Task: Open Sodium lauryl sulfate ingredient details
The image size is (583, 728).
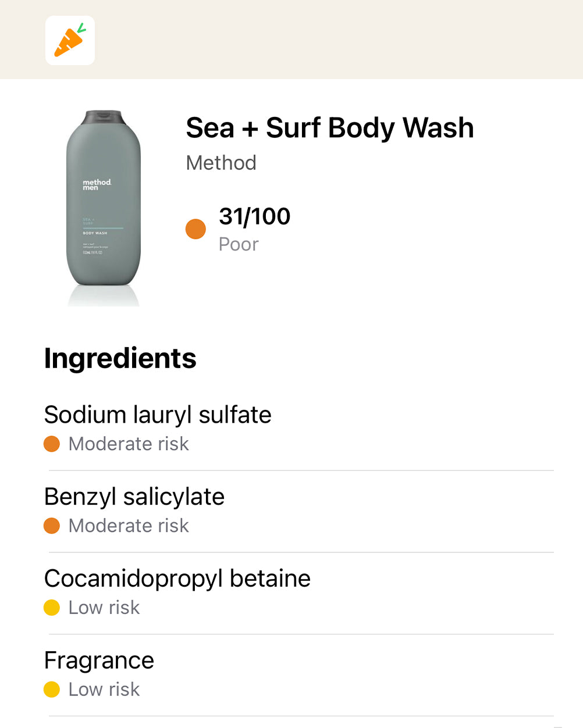Action: click(158, 415)
